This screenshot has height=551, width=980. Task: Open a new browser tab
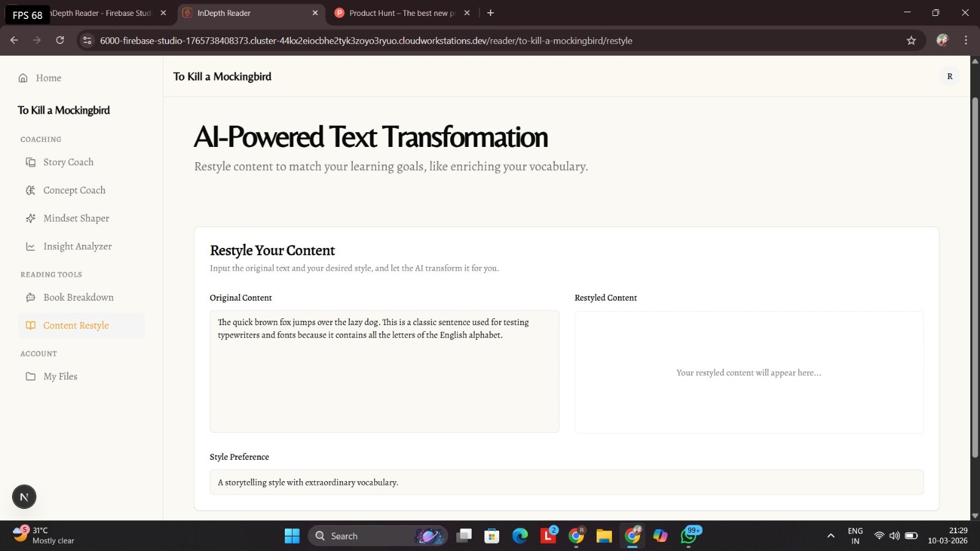point(489,12)
